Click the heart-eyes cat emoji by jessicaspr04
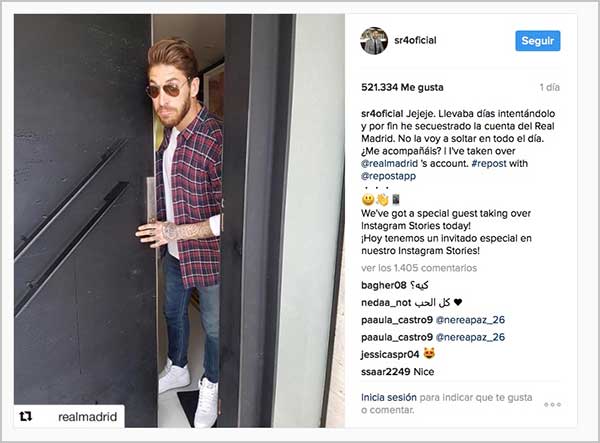Screen dimensions: 600x443 [429, 354]
